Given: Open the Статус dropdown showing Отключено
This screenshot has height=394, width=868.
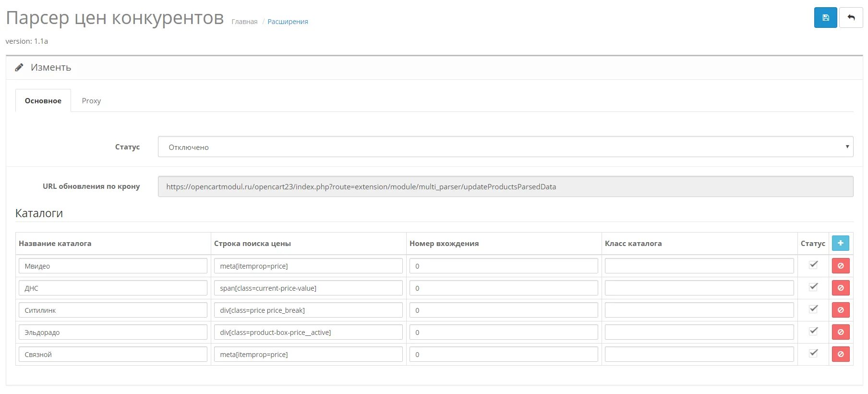Looking at the screenshot, I should (x=506, y=147).
